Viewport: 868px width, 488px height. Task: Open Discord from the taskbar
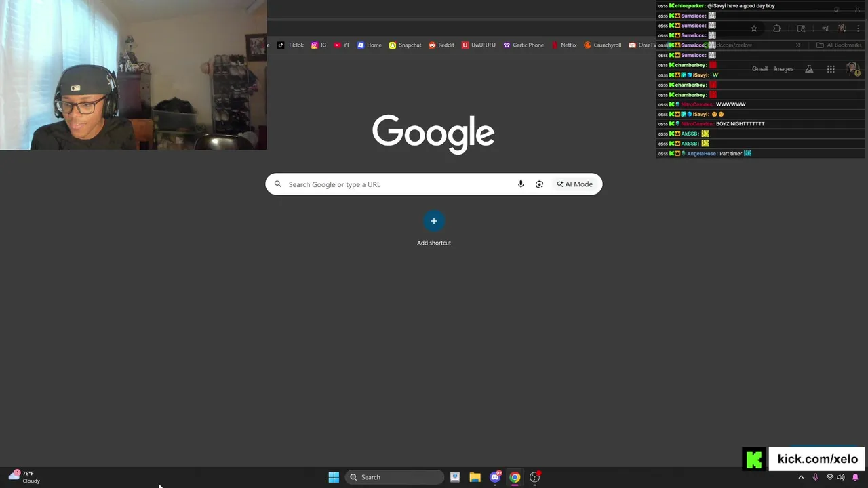(495, 477)
